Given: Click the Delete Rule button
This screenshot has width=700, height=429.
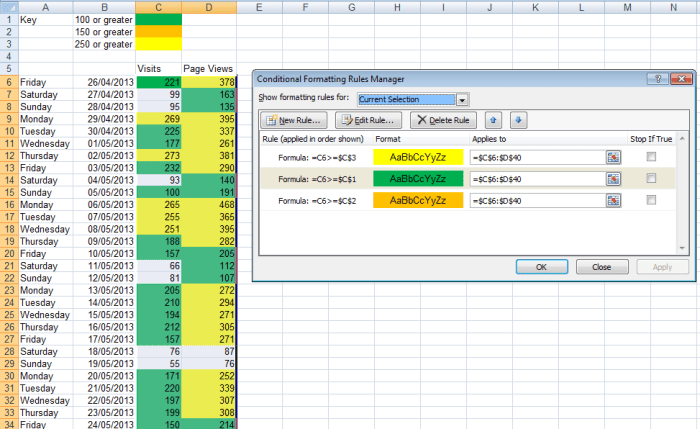Looking at the screenshot, I should pos(443,120).
